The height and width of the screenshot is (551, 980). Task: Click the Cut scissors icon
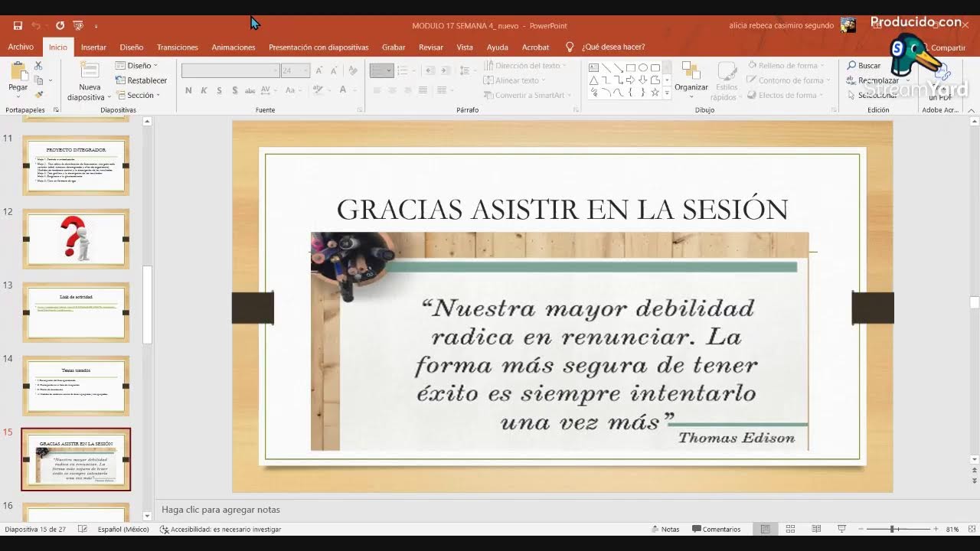pos(38,67)
